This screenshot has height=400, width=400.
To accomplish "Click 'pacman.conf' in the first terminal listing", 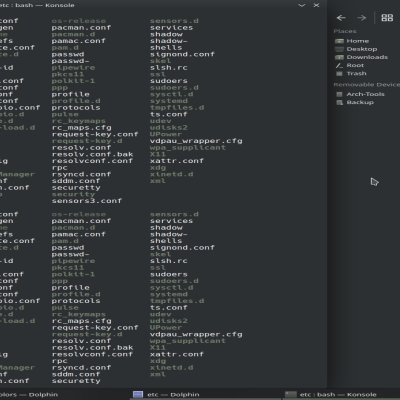I will coord(81,28).
